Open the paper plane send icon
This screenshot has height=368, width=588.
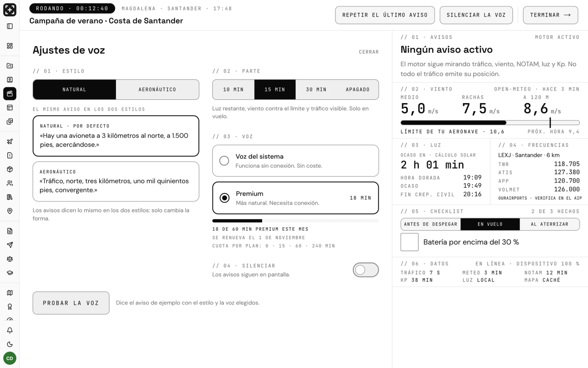click(10, 245)
